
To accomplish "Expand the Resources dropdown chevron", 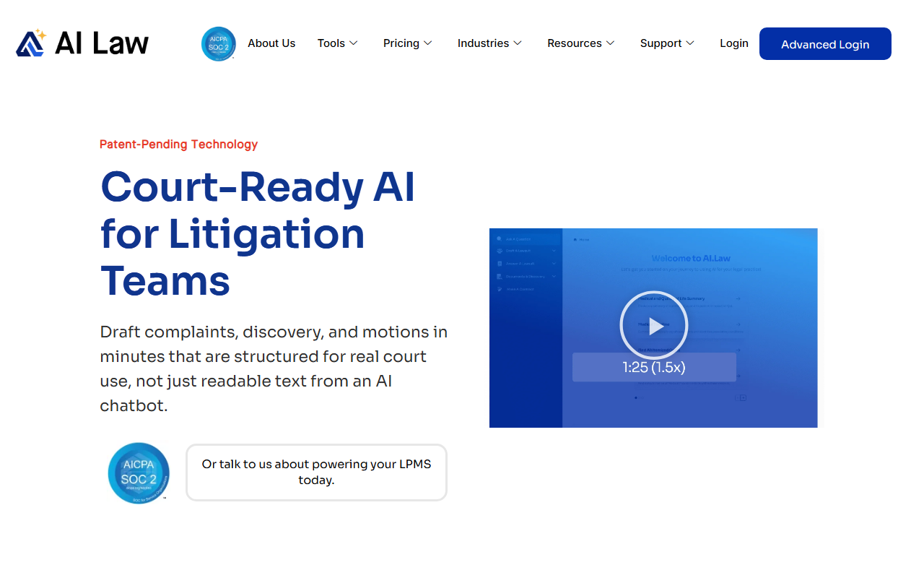I will pyautogui.click(x=611, y=43).
